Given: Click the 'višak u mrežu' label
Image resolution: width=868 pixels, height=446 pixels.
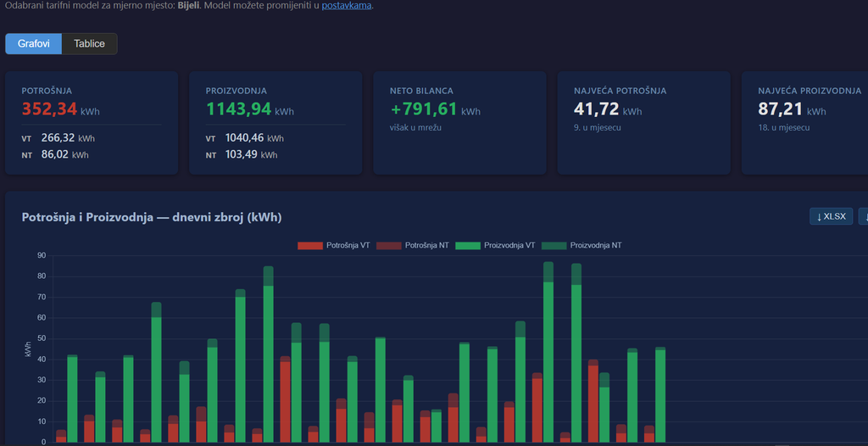Looking at the screenshot, I should coord(415,127).
